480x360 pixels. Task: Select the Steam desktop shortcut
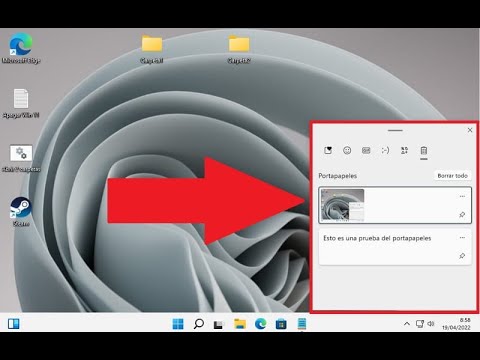21,212
